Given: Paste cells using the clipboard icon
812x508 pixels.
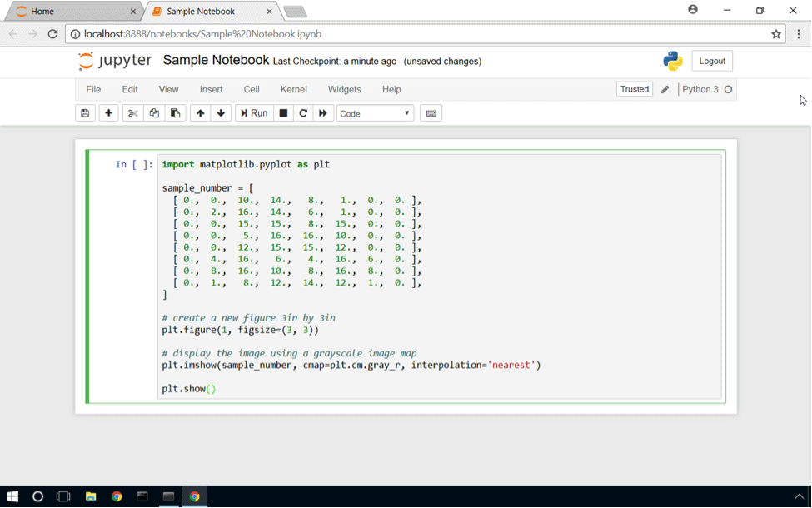Looking at the screenshot, I should [x=176, y=112].
